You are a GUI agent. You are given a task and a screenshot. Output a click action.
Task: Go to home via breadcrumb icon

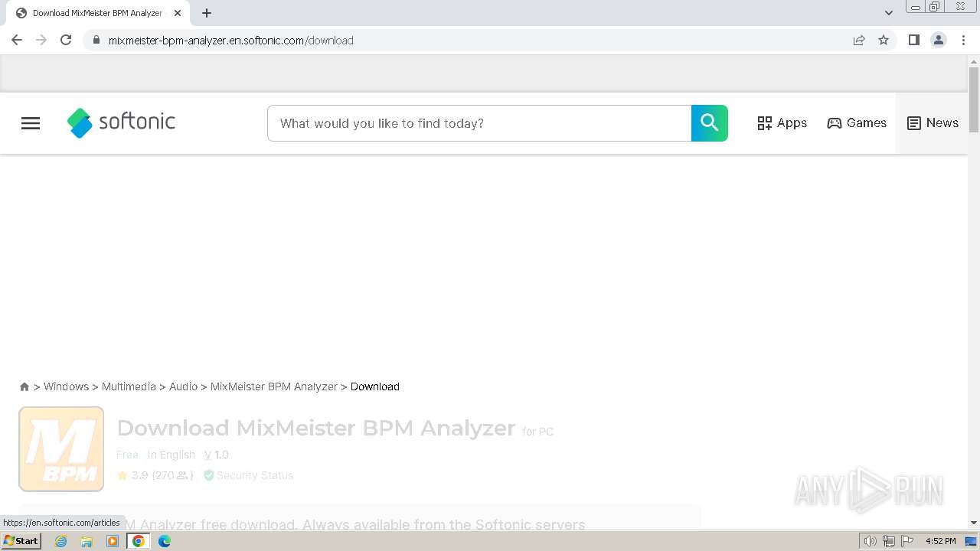[x=24, y=386]
